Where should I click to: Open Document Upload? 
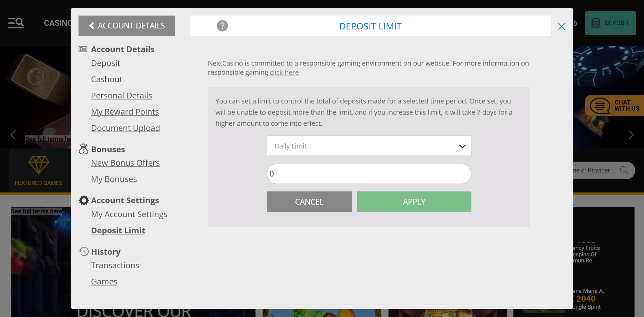pyautogui.click(x=125, y=128)
